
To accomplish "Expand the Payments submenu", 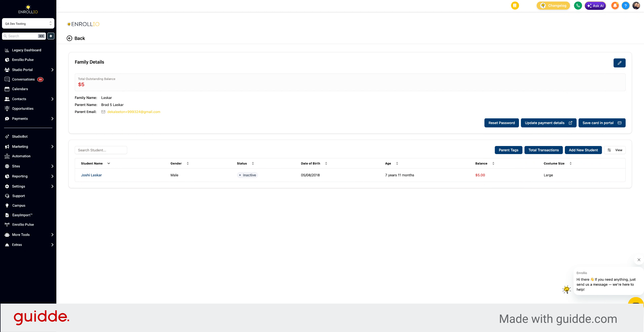I will (52, 119).
